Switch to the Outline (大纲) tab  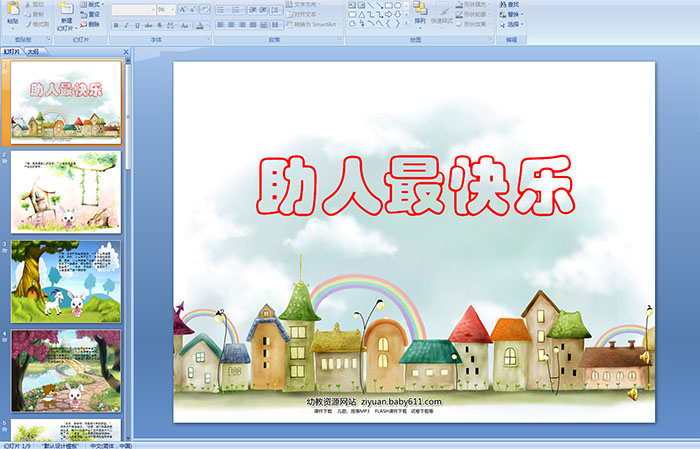(x=33, y=50)
